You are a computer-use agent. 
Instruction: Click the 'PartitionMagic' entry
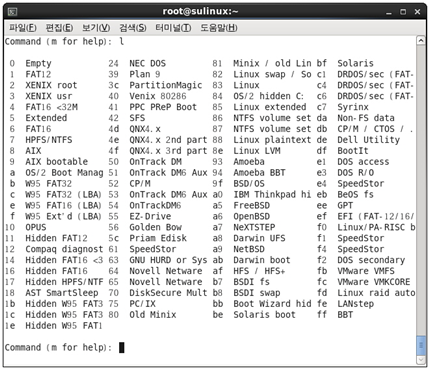tap(166, 85)
